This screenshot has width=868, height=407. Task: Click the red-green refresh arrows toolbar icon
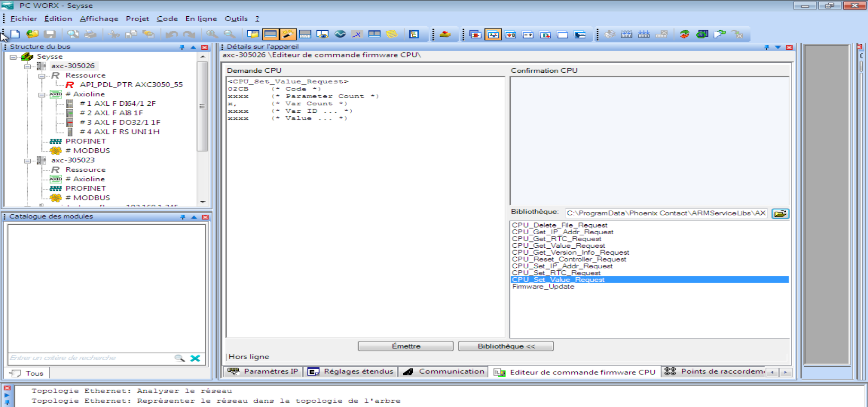tap(684, 34)
